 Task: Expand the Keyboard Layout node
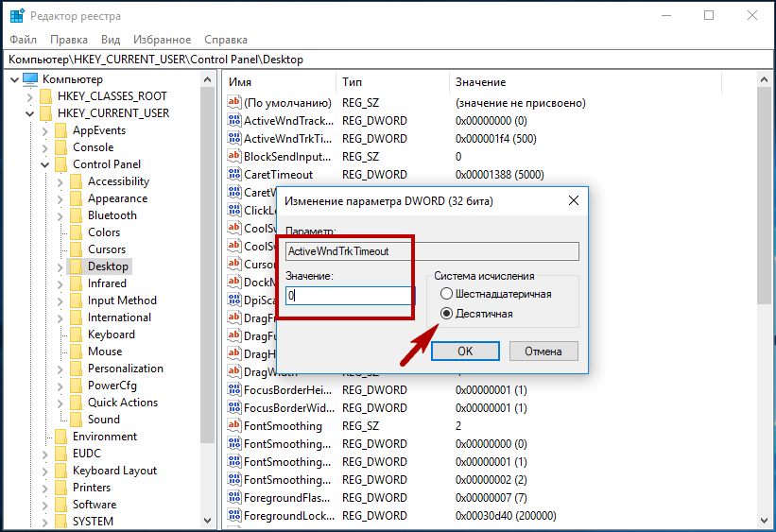(45, 472)
